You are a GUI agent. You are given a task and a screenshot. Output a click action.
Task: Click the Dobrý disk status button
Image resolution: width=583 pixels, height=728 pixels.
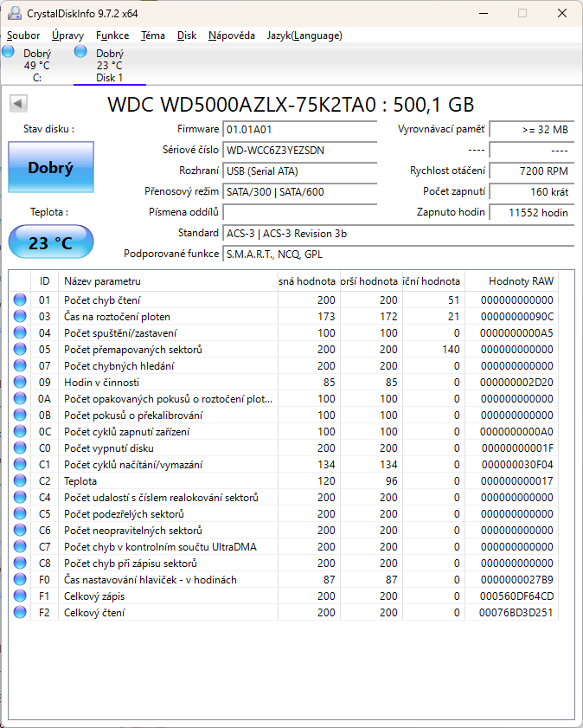point(51,167)
